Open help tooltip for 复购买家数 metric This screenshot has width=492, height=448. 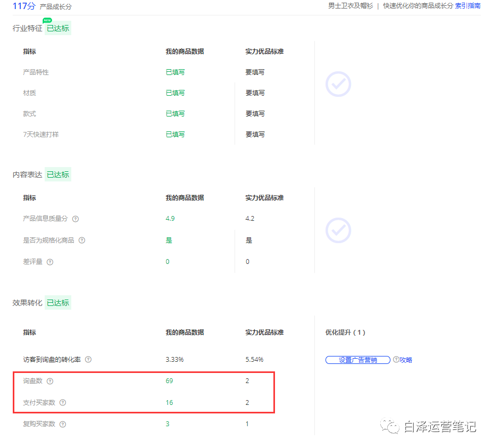pos(63,424)
